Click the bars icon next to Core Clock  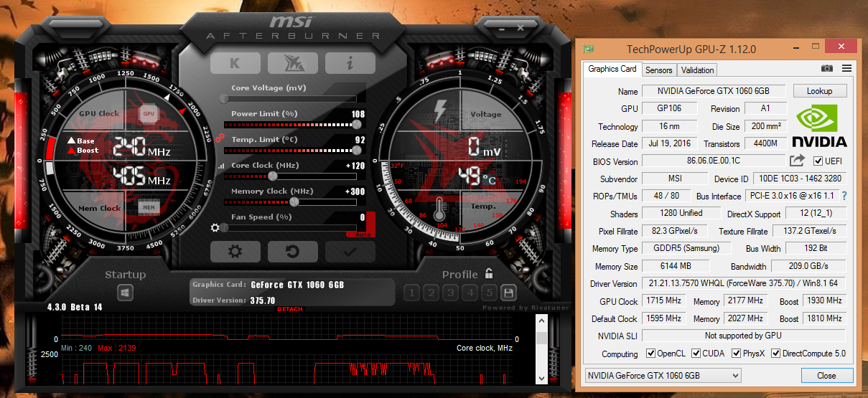(221, 166)
